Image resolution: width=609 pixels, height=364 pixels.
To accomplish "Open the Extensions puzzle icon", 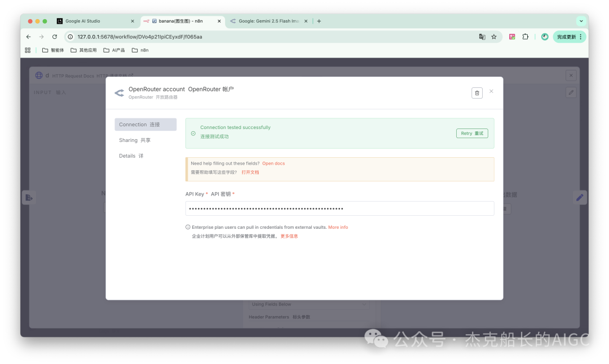I will [526, 37].
